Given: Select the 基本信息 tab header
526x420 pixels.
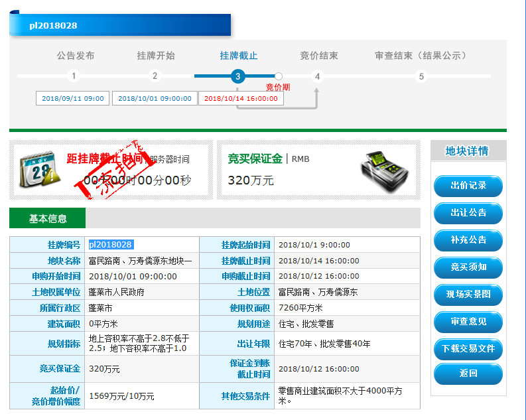Looking at the screenshot, I should click(47, 218).
